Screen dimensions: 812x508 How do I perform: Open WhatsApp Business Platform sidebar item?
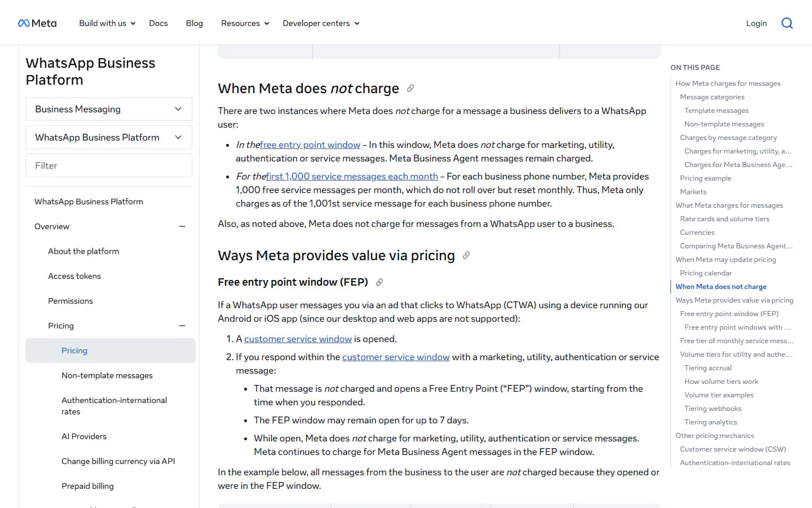click(x=89, y=202)
